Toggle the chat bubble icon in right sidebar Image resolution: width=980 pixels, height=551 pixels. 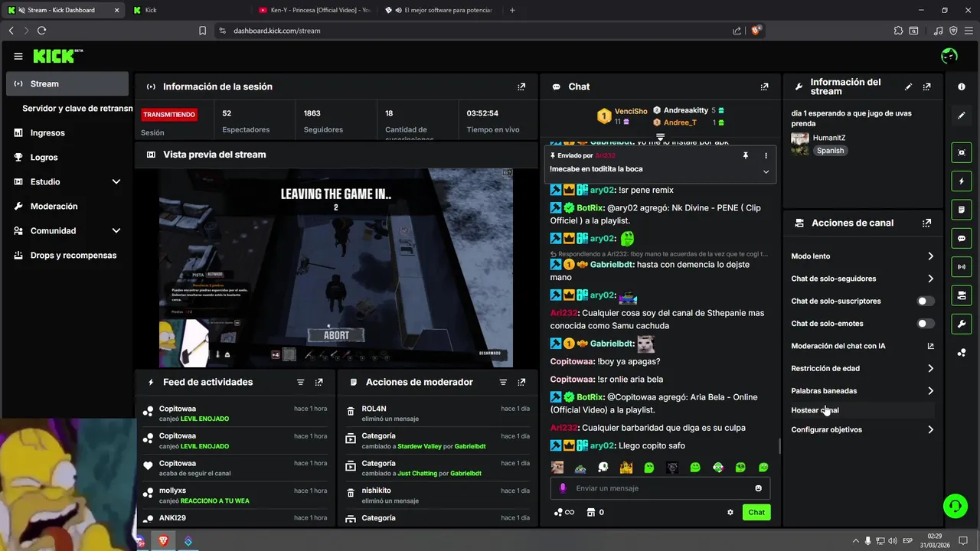(962, 239)
